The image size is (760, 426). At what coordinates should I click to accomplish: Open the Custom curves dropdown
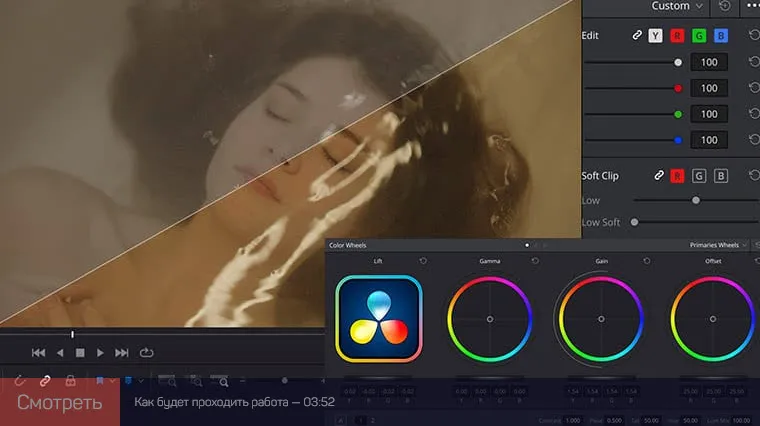(677, 6)
